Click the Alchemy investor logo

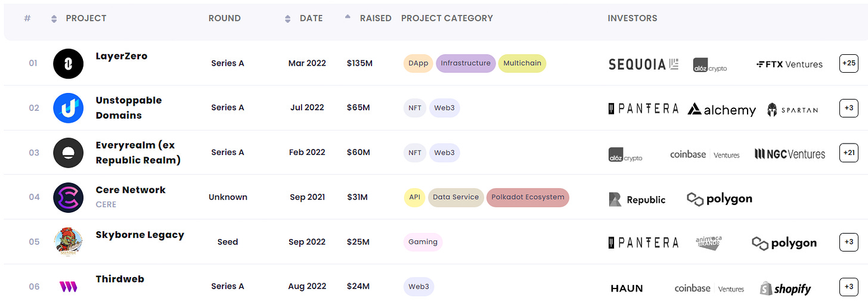721,110
